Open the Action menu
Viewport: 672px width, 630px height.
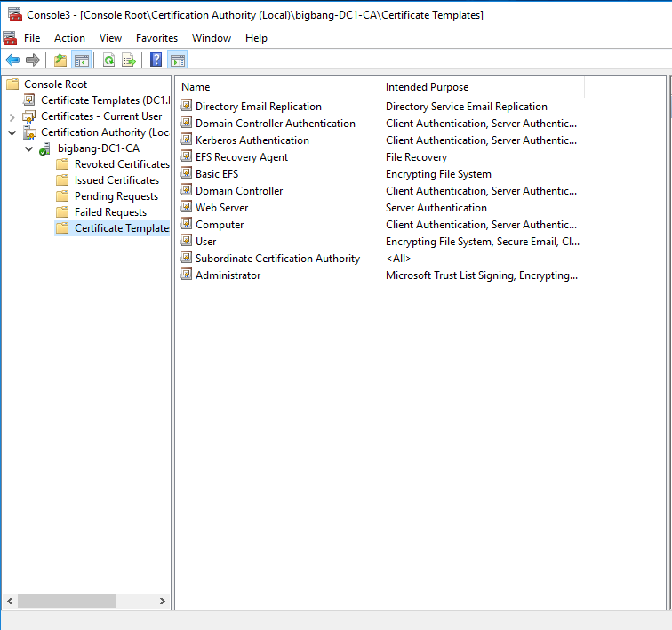click(69, 38)
